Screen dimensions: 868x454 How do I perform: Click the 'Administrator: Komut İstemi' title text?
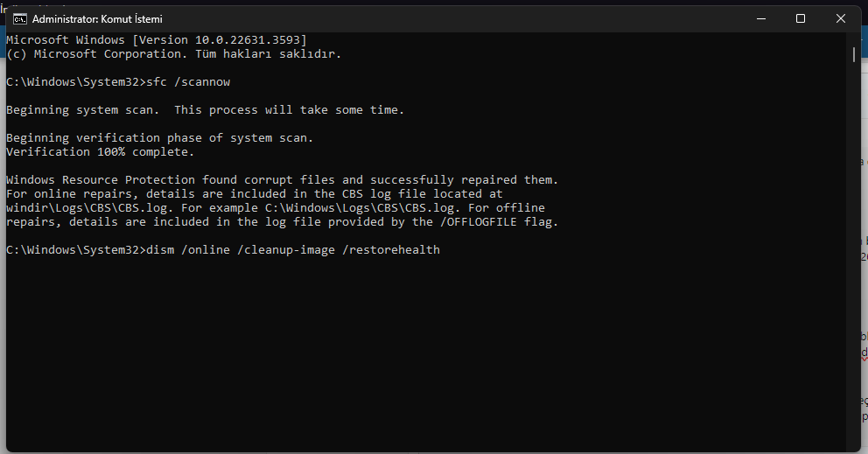[97, 19]
